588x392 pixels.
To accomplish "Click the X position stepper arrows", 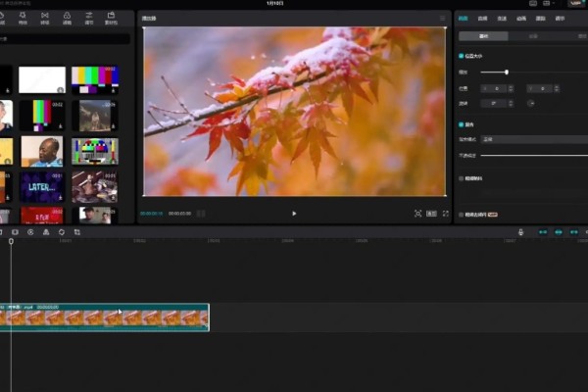I will (511, 88).
